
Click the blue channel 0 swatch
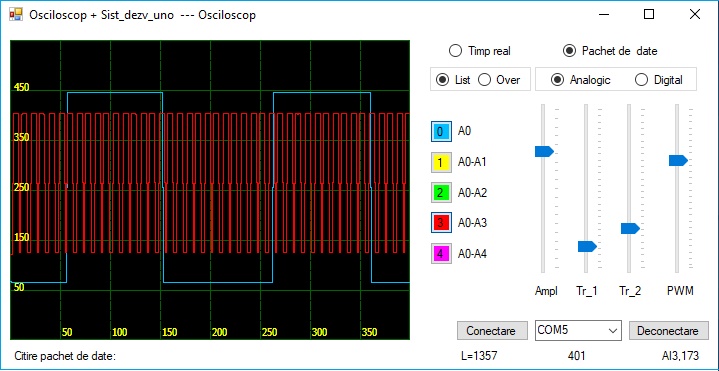[441, 132]
